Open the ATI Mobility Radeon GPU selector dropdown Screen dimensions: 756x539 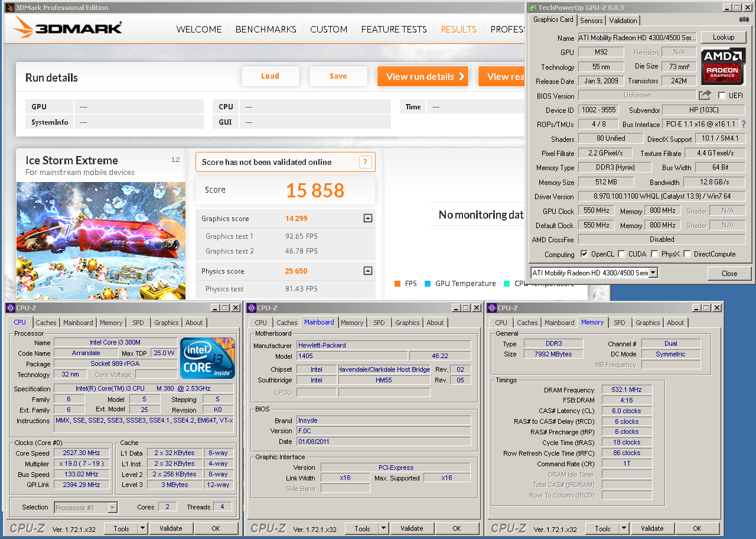[653, 273]
